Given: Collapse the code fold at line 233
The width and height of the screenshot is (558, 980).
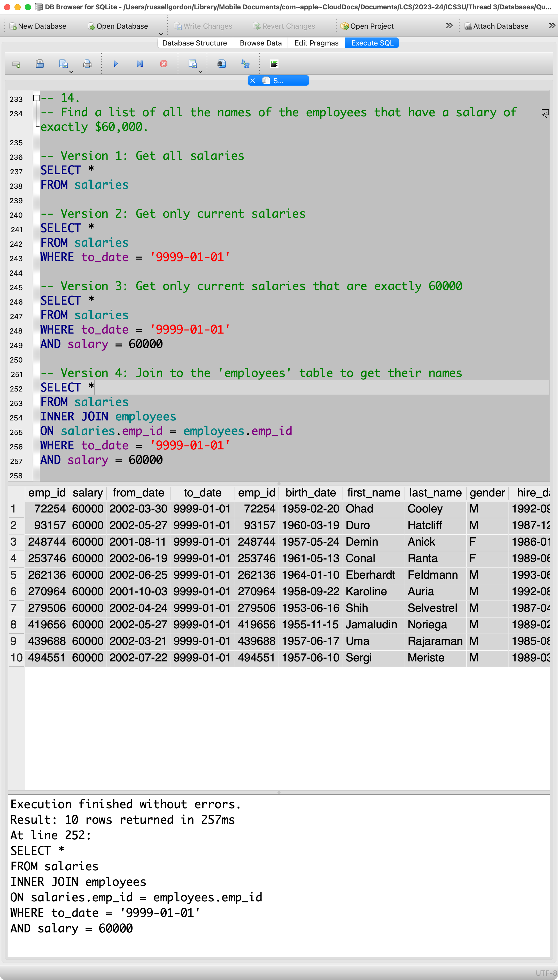Looking at the screenshot, I should point(36,98).
